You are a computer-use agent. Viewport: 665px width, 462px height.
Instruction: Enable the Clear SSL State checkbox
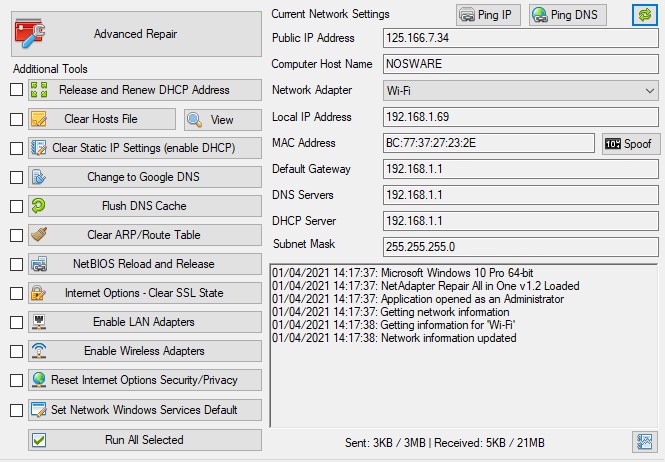click(x=17, y=293)
